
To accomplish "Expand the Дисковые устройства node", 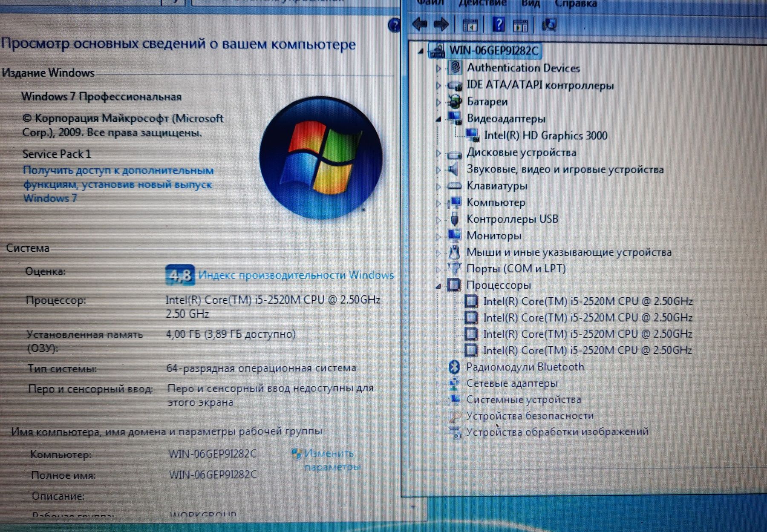I will tap(438, 153).
